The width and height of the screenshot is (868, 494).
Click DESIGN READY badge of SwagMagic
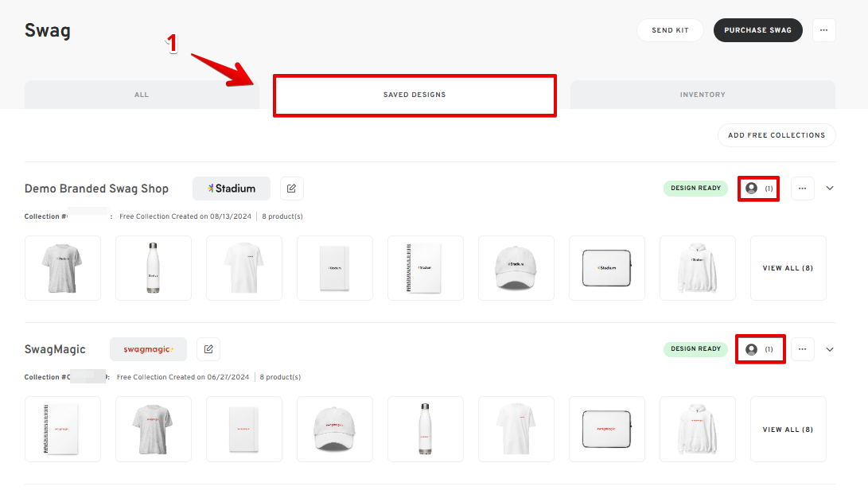point(696,349)
